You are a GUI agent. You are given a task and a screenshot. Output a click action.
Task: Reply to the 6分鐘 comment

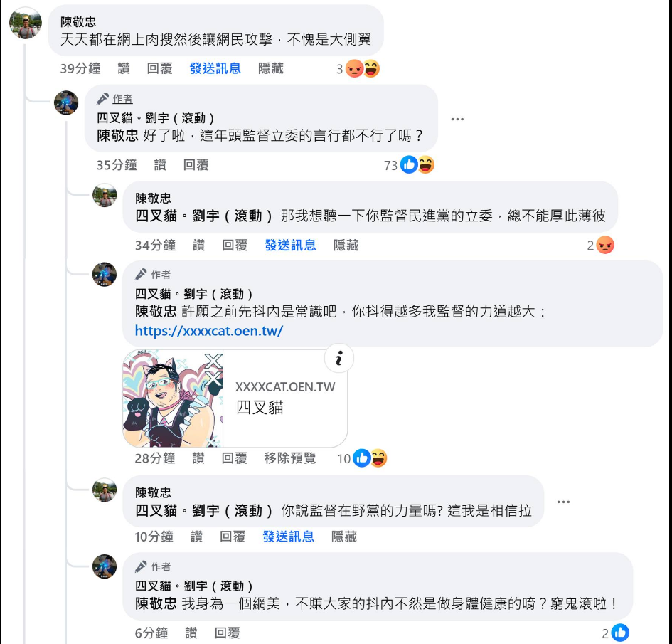click(x=227, y=633)
